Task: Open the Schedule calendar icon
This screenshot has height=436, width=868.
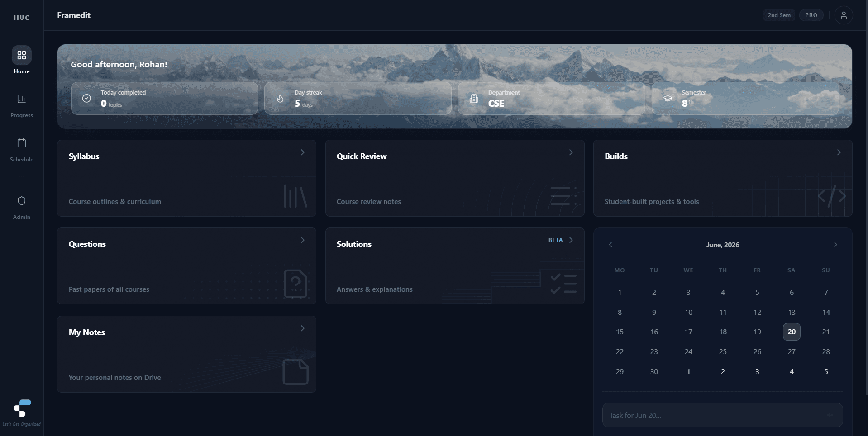Action: 22,143
